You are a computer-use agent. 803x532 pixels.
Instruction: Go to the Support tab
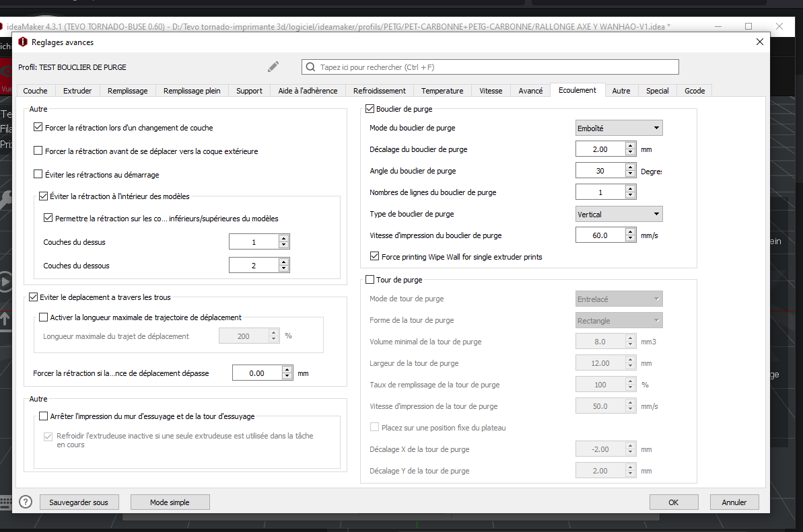[x=250, y=91]
